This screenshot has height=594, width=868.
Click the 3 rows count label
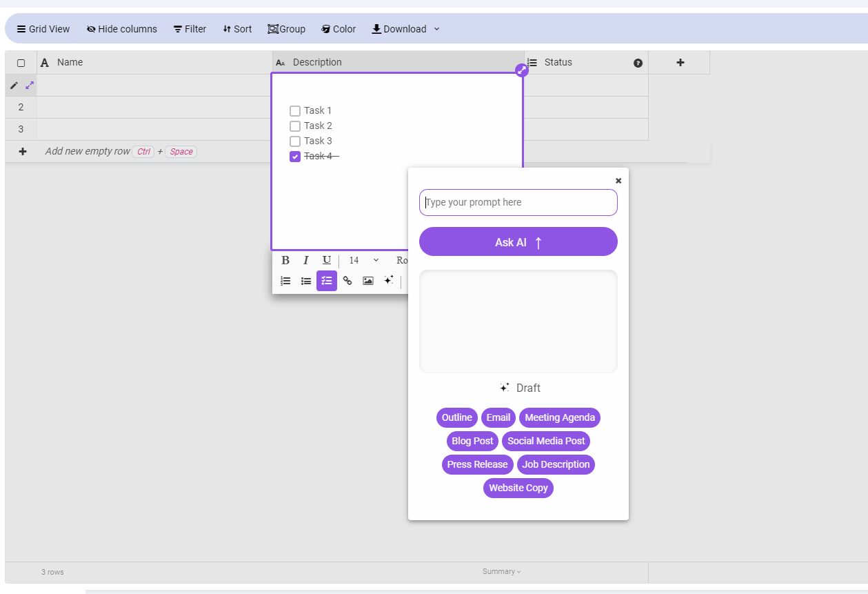[52, 572]
